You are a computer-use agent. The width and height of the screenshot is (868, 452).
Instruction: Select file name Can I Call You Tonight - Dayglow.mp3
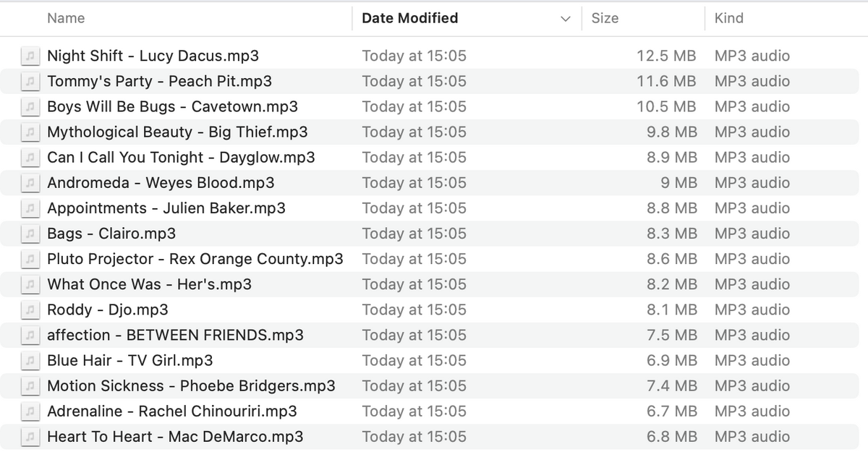point(181,157)
